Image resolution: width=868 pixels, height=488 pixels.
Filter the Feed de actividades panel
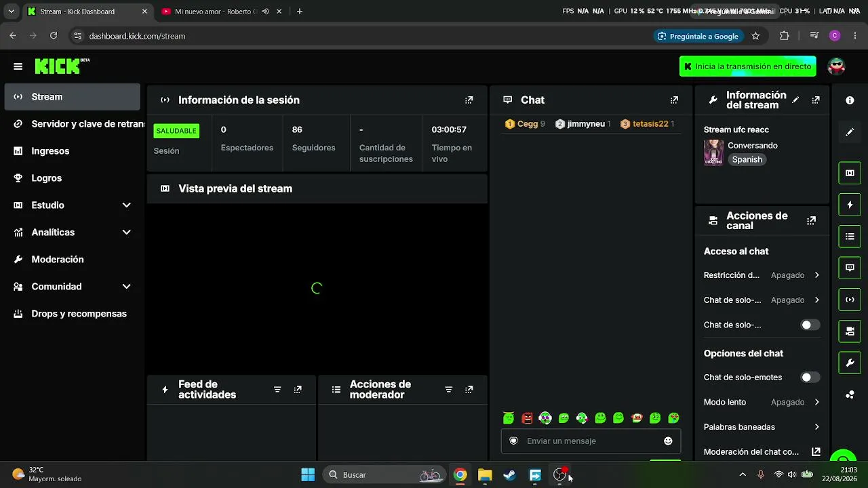click(x=277, y=390)
